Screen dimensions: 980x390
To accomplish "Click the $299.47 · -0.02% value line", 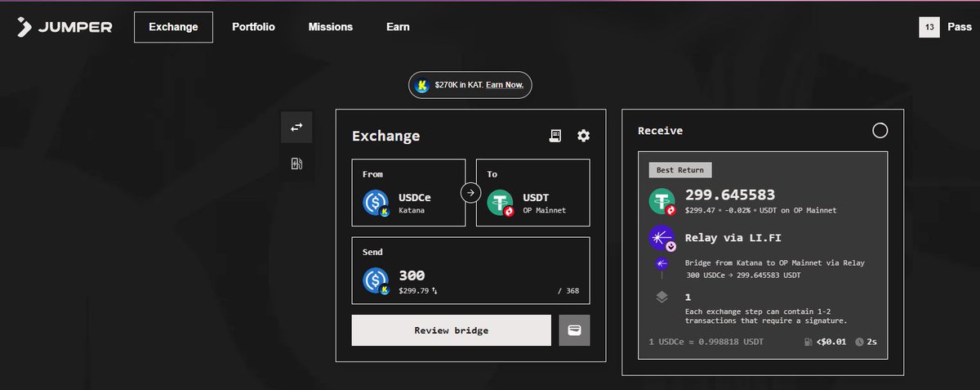I will tap(760, 210).
